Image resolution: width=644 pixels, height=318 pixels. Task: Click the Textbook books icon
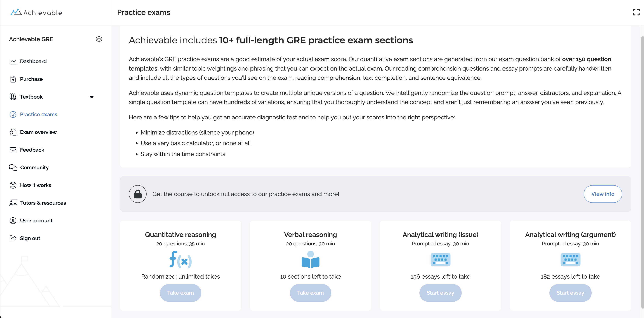(x=13, y=97)
